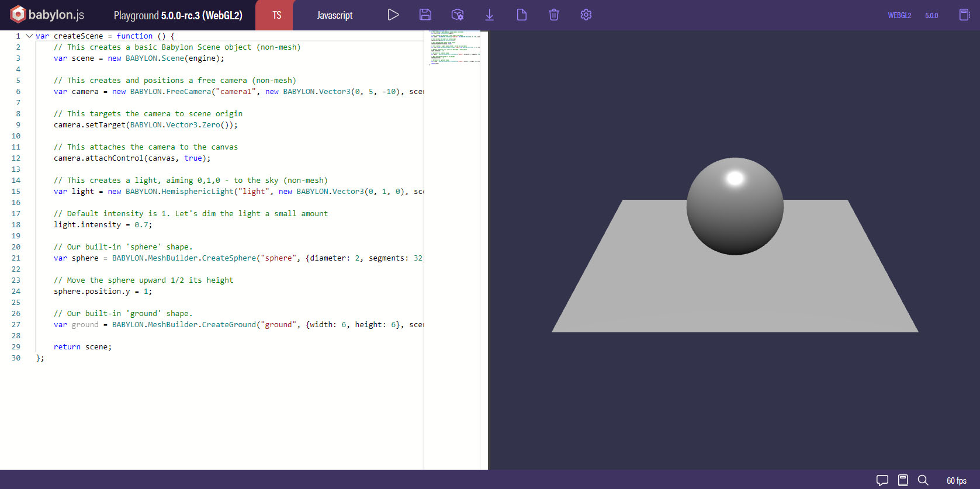Viewport: 980px width, 489px height.
Task: Click the 'CreateGround' call on line 27
Action: pyautogui.click(x=229, y=324)
